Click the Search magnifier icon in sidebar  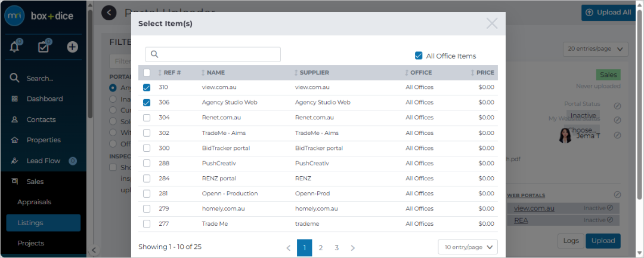coord(15,78)
